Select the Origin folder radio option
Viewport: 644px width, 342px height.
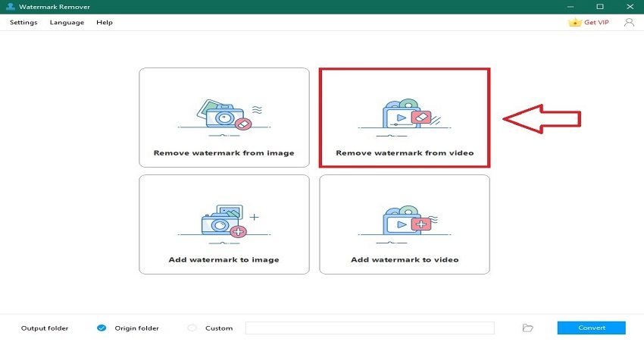[x=102, y=328]
